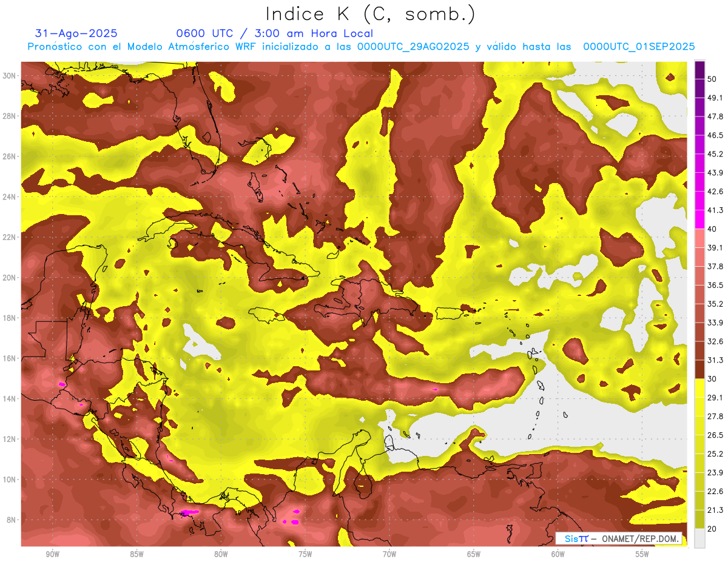The image size is (728, 562).
Task: Click the 75W longitude label
Action: pyautogui.click(x=305, y=554)
